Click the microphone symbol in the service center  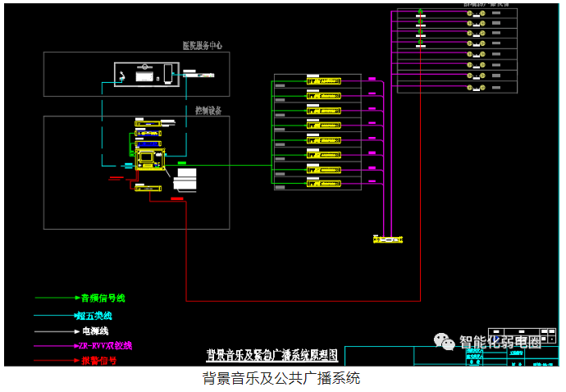pyautogui.click(x=122, y=75)
